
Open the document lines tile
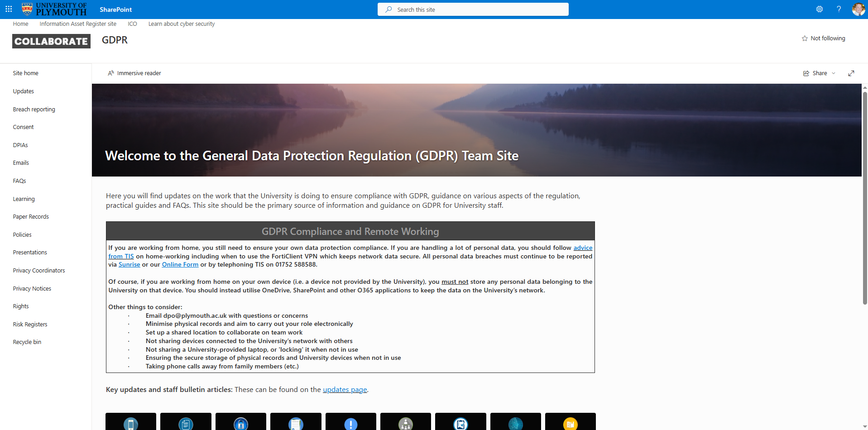pyautogui.click(x=186, y=421)
